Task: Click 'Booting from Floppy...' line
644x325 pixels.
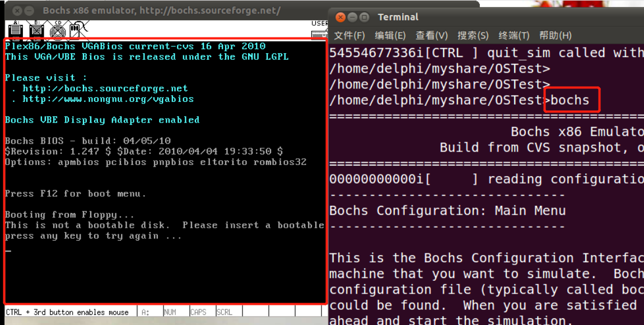Action: [70, 215]
